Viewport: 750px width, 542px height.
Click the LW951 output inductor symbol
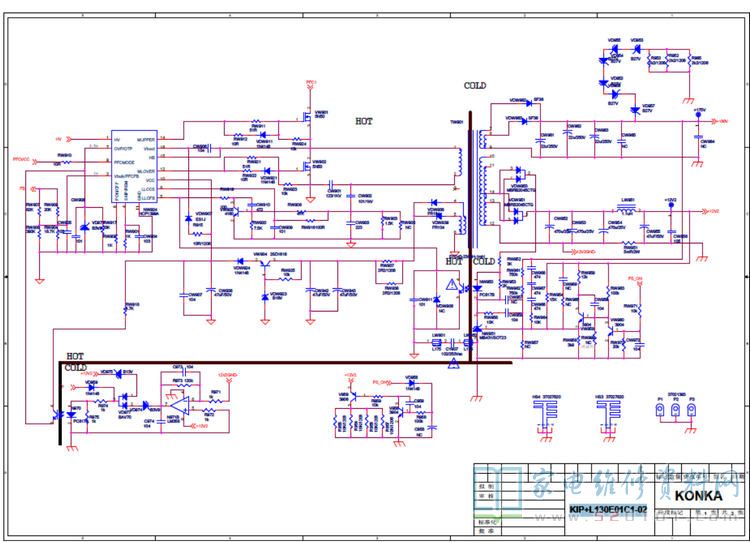[627, 209]
